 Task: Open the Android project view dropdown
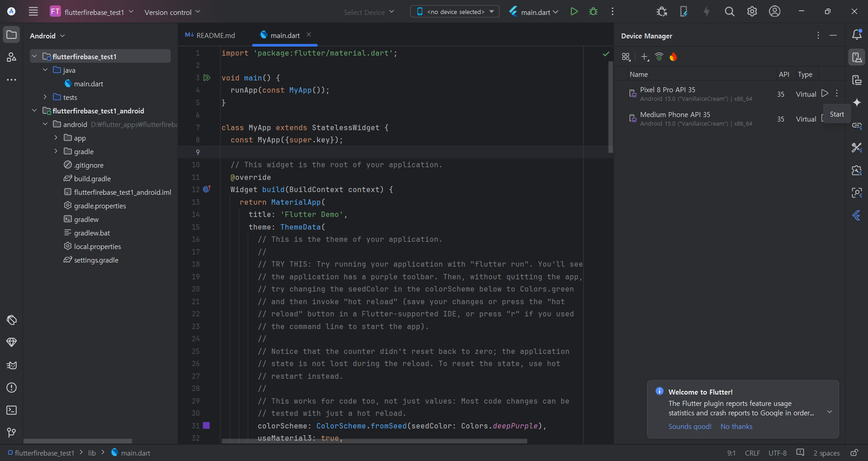[x=47, y=36]
